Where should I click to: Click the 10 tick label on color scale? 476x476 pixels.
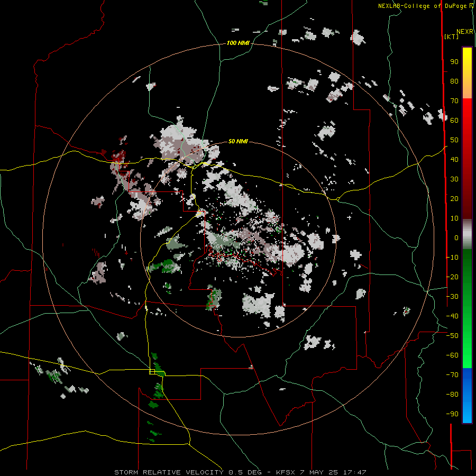(454, 218)
